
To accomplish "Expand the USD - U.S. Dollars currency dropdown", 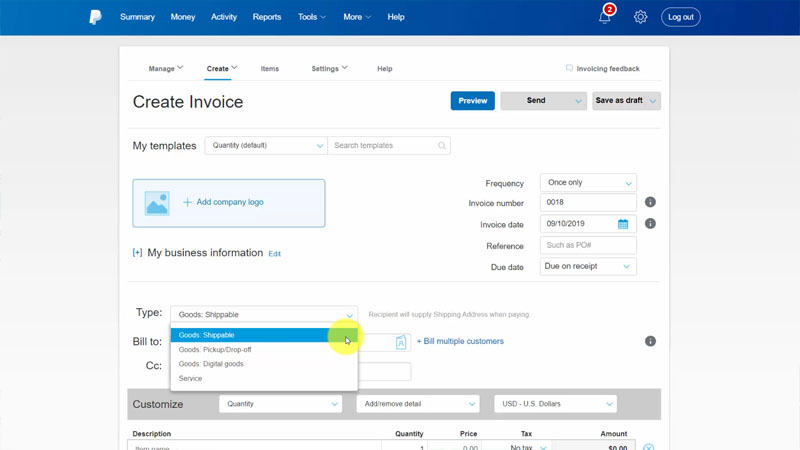I will pos(555,404).
